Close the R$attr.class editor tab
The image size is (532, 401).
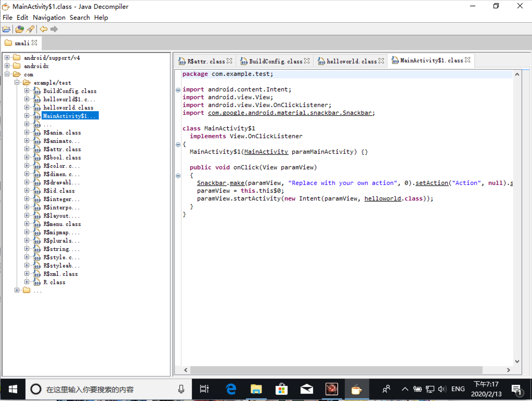point(229,61)
